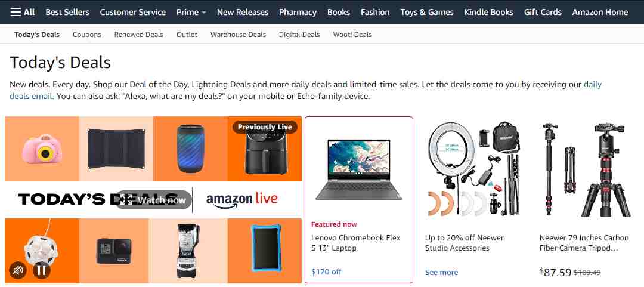Click the blender product tile

pyautogui.click(x=188, y=251)
